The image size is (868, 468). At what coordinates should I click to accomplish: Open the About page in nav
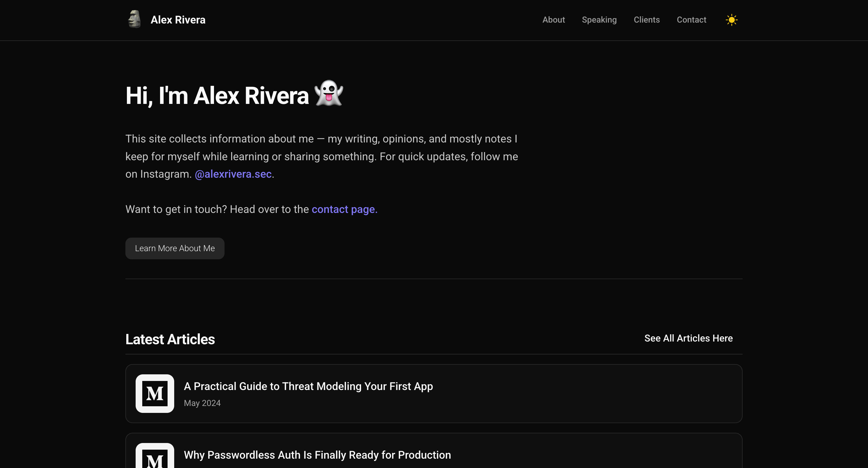point(554,20)
